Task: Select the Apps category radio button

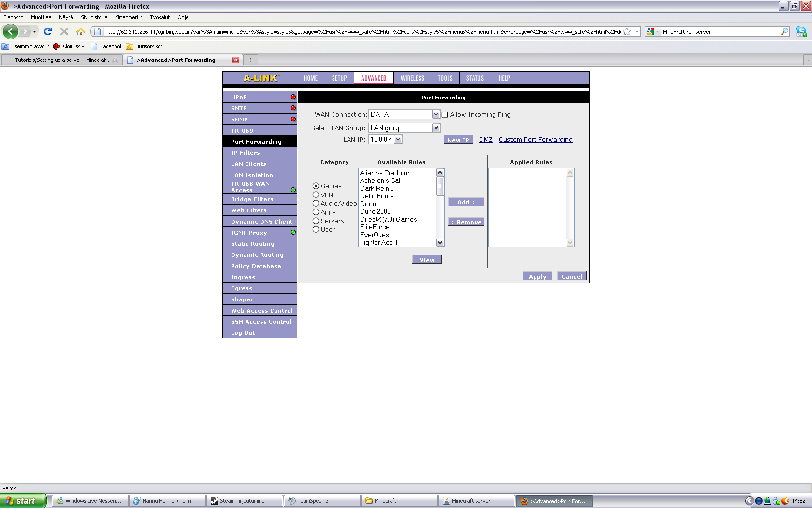Action: click(x=316, y=212)
